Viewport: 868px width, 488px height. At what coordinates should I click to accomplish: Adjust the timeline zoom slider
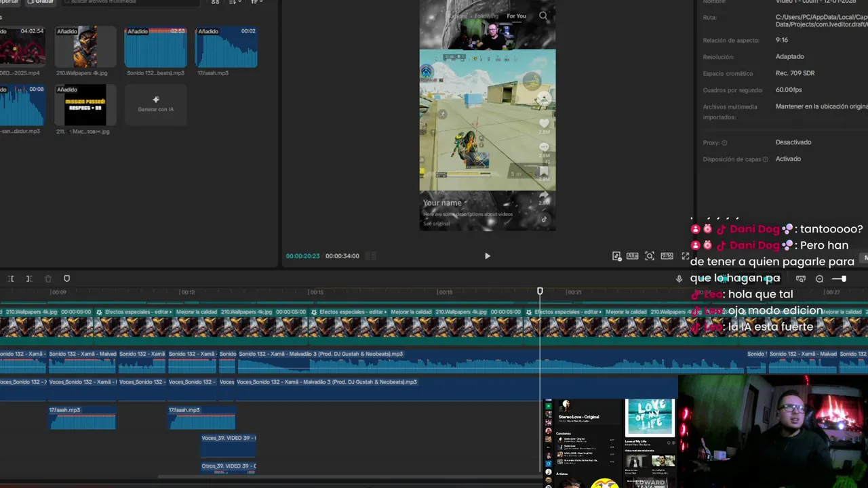(840, 279)
